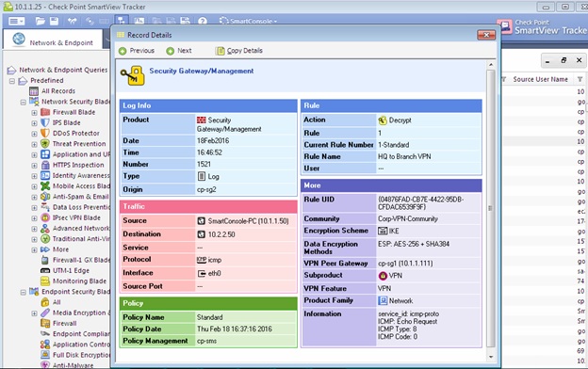Click VPN Peer Gateway cp-sg1 value
The image size is (588, 369).
(x=405, y=264)
